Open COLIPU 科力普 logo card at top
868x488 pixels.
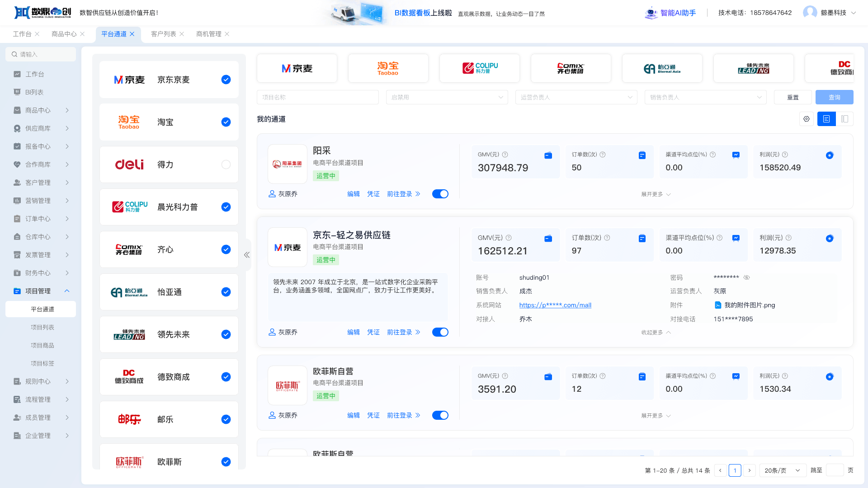pyautogui.click(x=480, y=68)
